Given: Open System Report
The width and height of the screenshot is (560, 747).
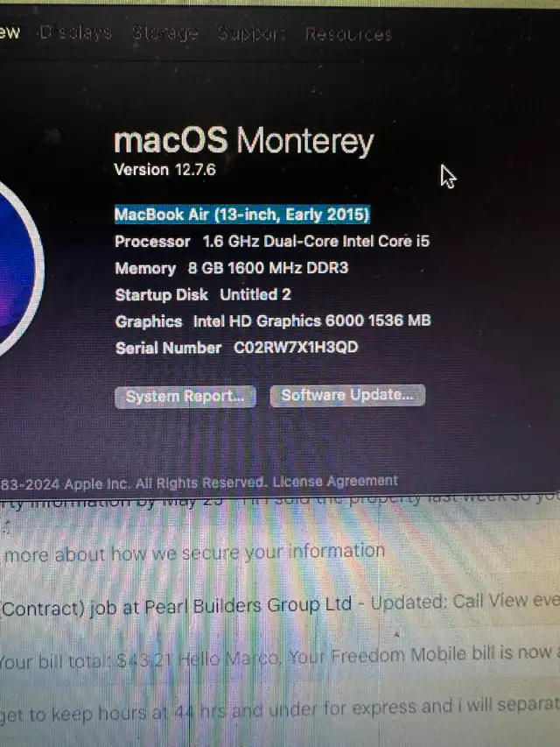Looking at the screenshot, I should (x=185, y=397).
